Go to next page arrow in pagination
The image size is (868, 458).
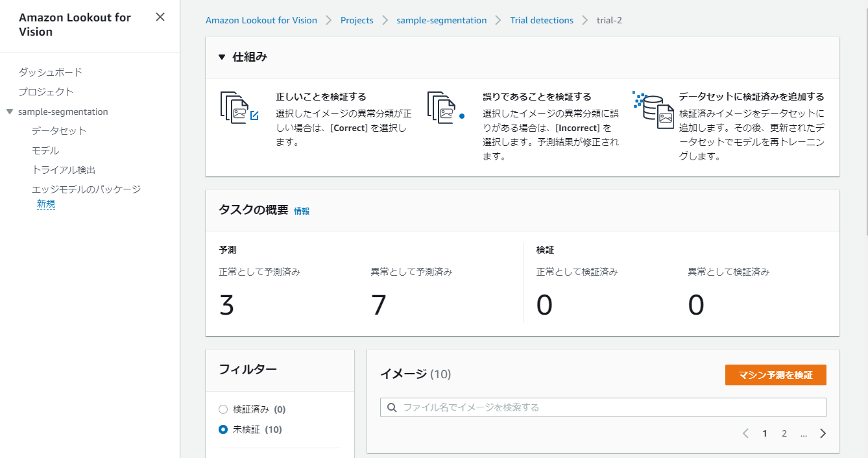(823, 433)
